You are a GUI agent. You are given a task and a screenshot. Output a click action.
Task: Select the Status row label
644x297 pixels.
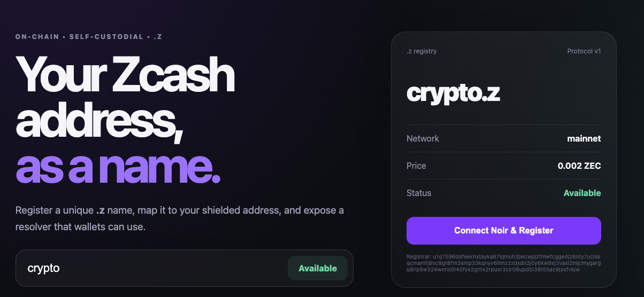point(419,193)
